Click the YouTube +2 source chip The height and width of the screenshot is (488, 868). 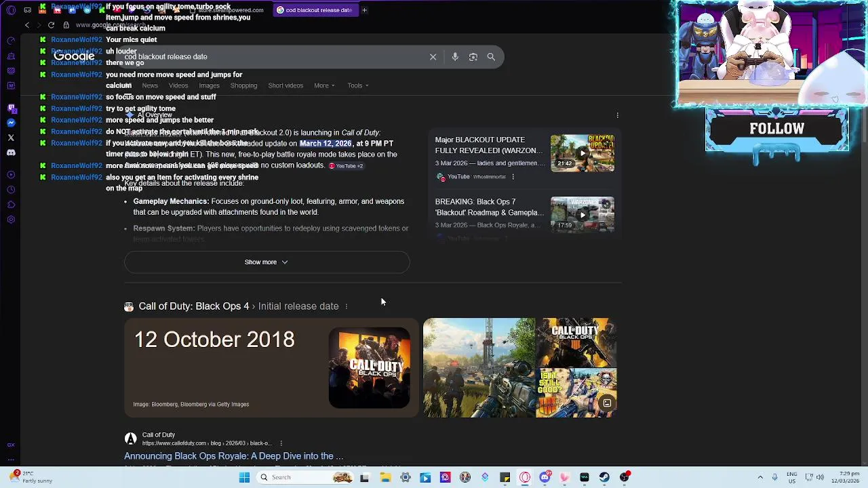(346, 166)
